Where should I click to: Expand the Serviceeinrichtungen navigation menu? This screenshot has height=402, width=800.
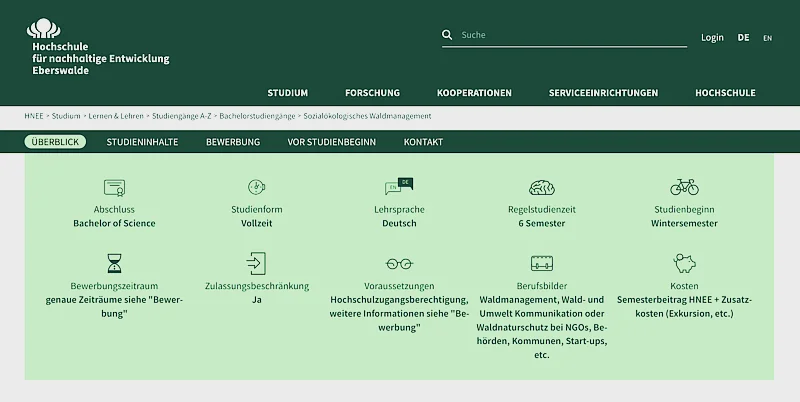pyautogui.click(x=603, y=93)
